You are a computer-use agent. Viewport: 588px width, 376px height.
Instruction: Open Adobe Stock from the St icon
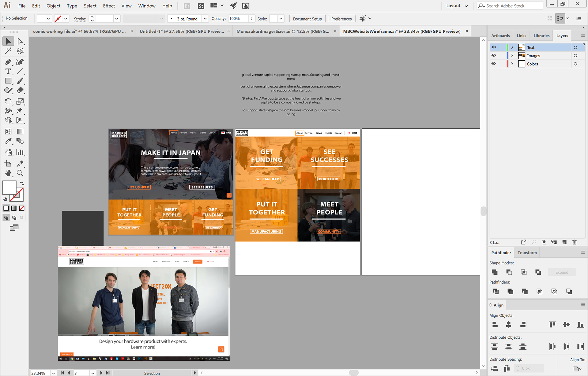pos(201,6)
